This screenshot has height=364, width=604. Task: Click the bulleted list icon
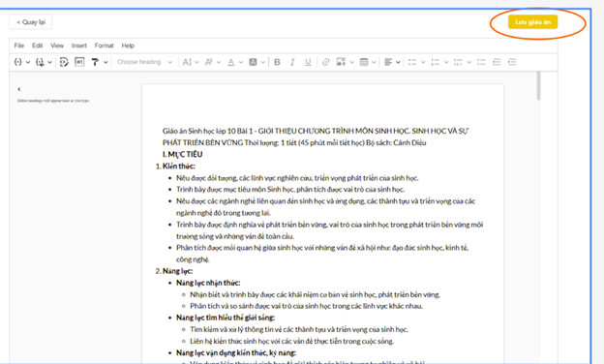(x=412, y=62)
